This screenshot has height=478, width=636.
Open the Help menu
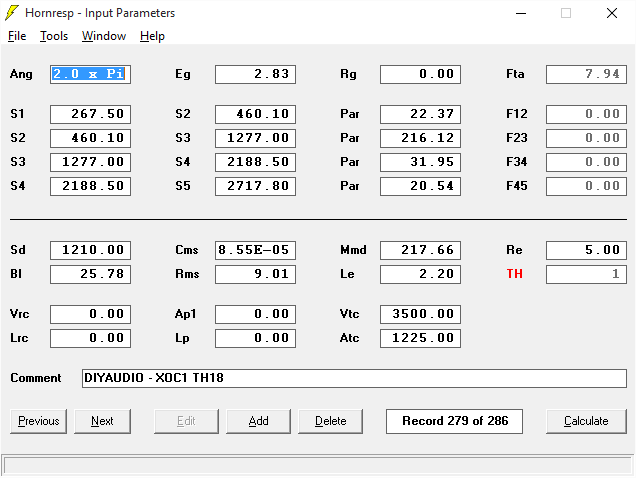pyautogui.click(x=152, y=36)
